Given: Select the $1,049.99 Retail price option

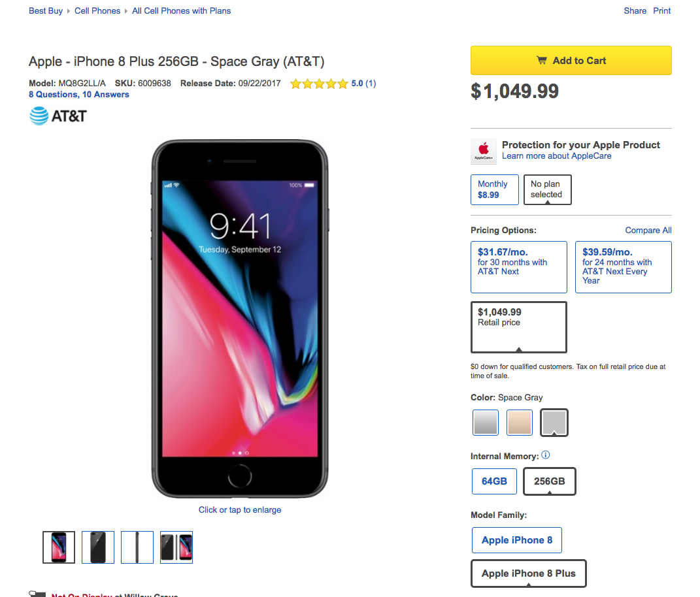Looking at the screenshot, I should [x=519, y=327].
